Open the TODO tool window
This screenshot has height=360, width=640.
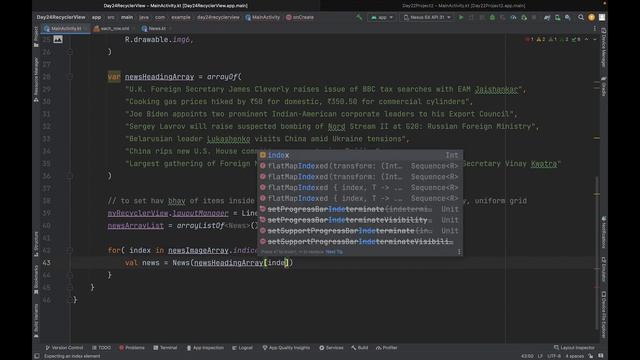(x=101, y=348)
